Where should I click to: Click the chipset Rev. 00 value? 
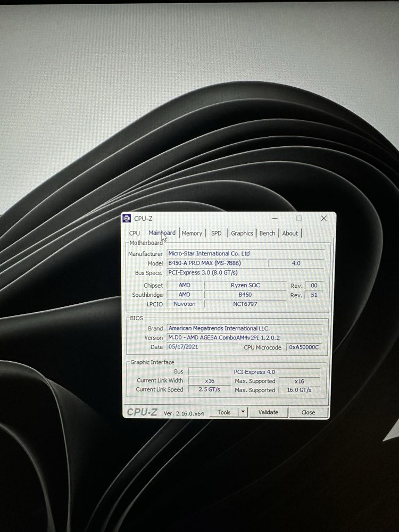(x=314, y=285)
